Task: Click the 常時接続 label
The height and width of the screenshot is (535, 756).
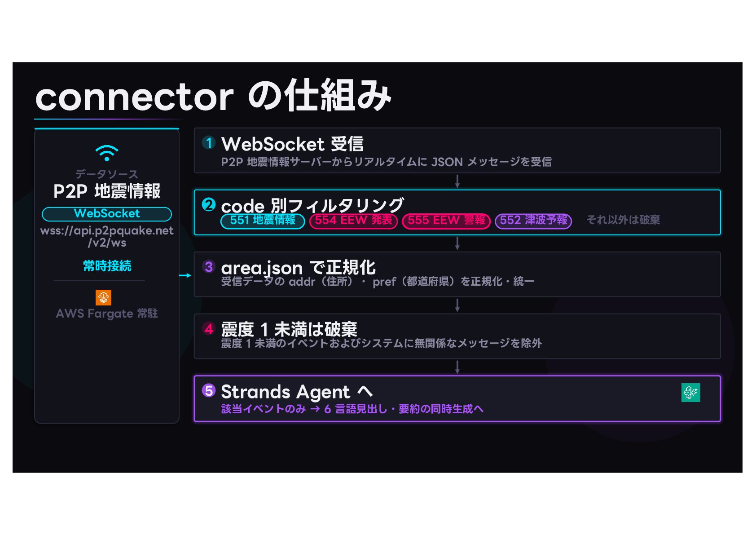Action: 107,266
